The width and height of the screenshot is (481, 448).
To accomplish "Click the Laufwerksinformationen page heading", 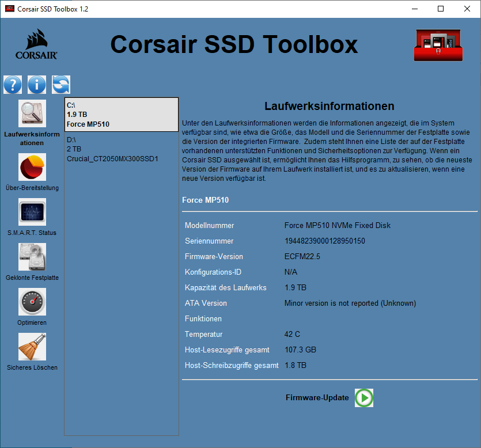I will click(329, 106).
